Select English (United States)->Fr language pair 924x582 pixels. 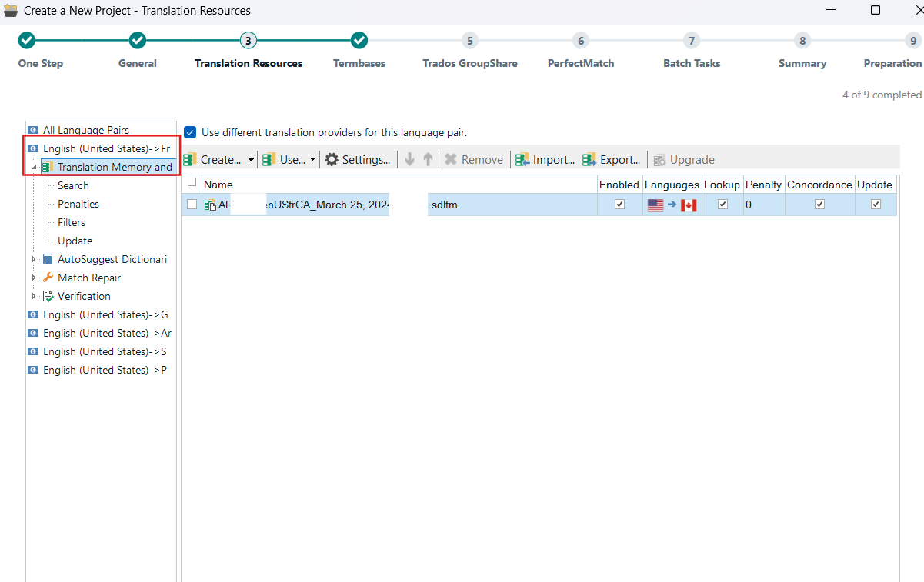[106, 148]
